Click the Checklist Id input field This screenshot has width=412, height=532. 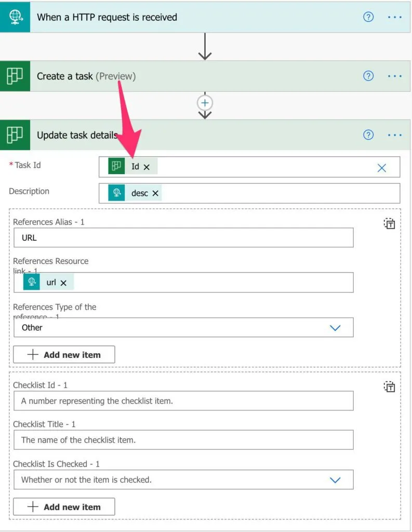(183, 401)
